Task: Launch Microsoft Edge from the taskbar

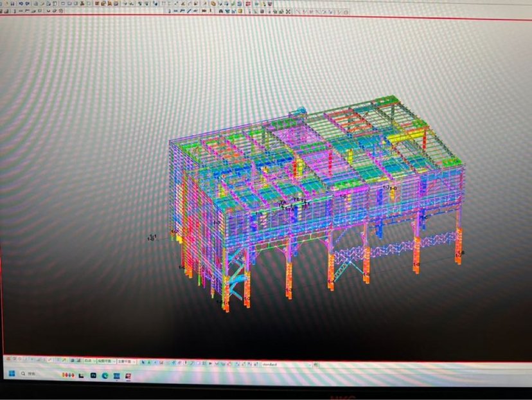Action: point(105,374)
